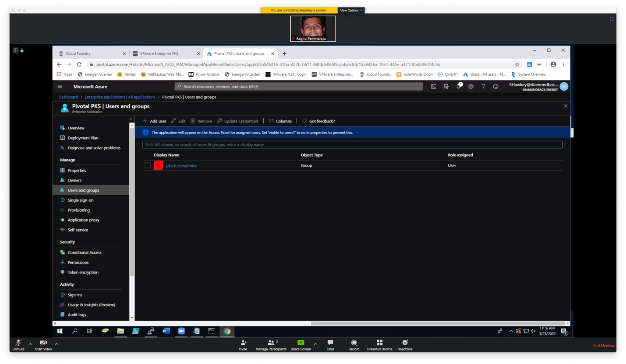
Task: Tick the checkbox for pksclusteradmins row
Action: coord(148,165)
